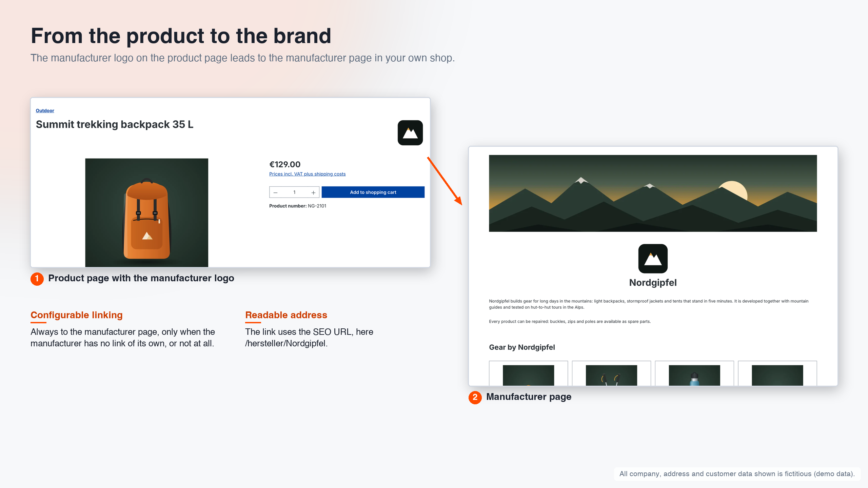868x488 pixels.
Task: Click the €129.00 price
Action: pyautogui.click(x=285, y=164)
